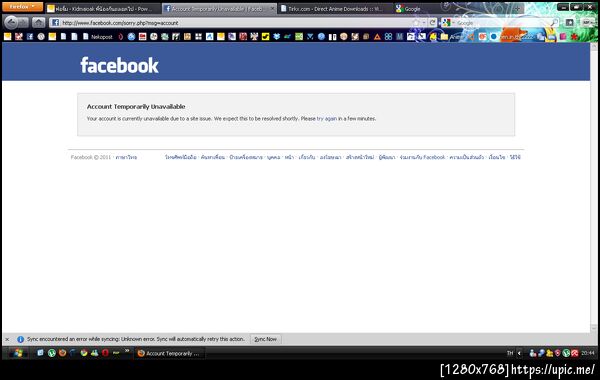The height and width of the screenshot is (380, 600).
Task: Open the Google search engine selector dropdown
Action: [x=447, y=23]
